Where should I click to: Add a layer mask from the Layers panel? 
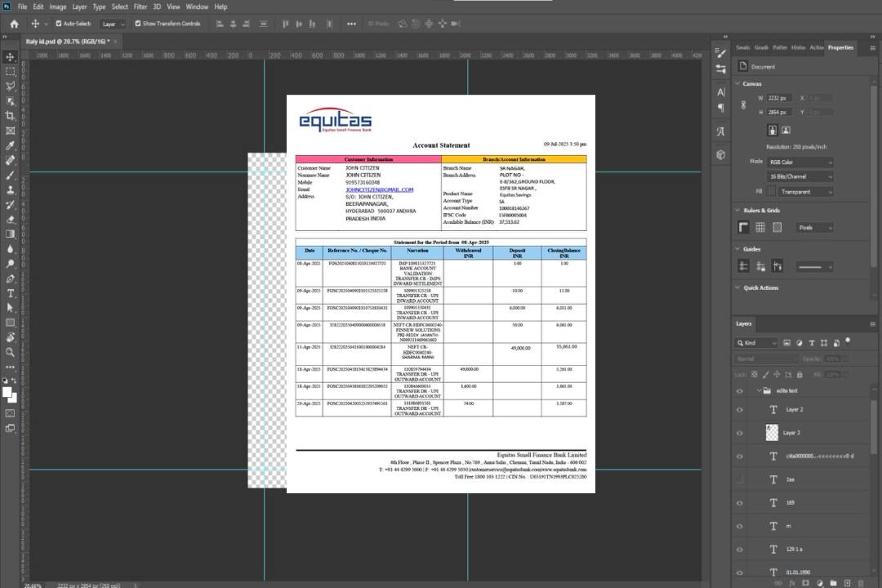click(806, 583)
